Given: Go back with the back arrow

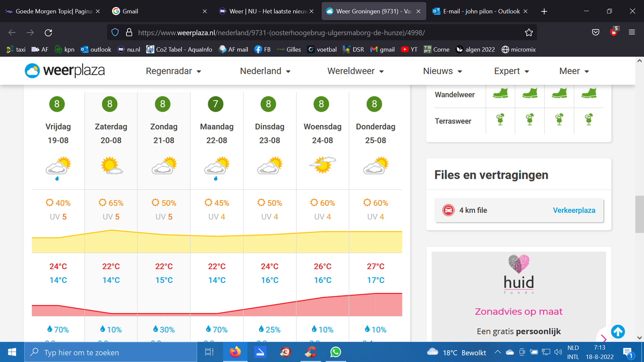Looking at the screenshot, I should click(x=12, y=33).
